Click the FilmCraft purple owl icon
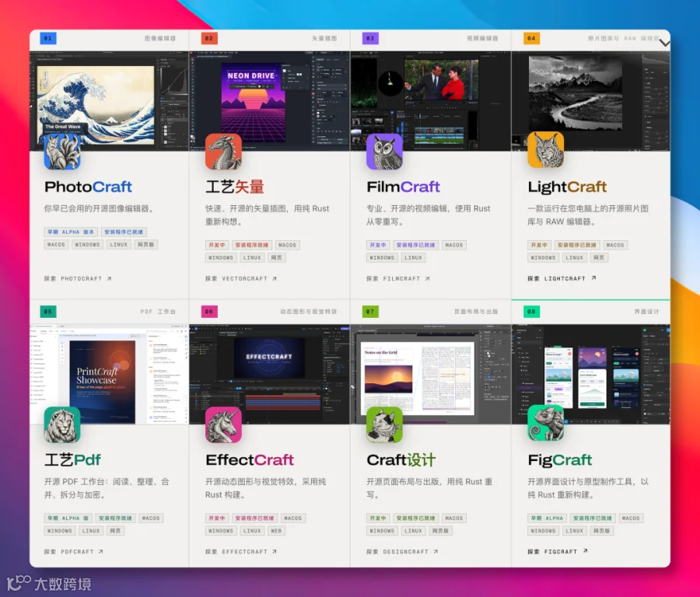The height and width of the screenshot is (597, 700). [x=384, y=152]
